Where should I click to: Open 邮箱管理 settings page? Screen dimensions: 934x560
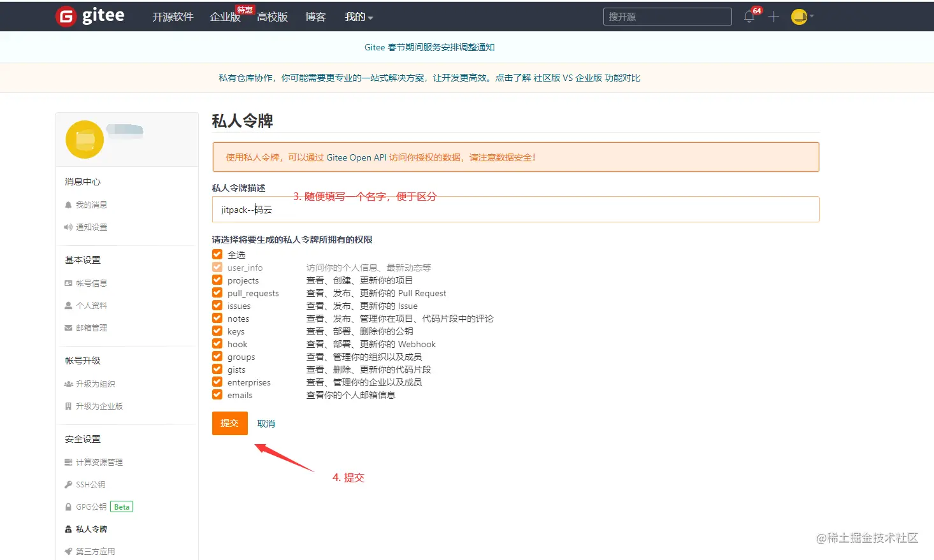pos(92,328)
